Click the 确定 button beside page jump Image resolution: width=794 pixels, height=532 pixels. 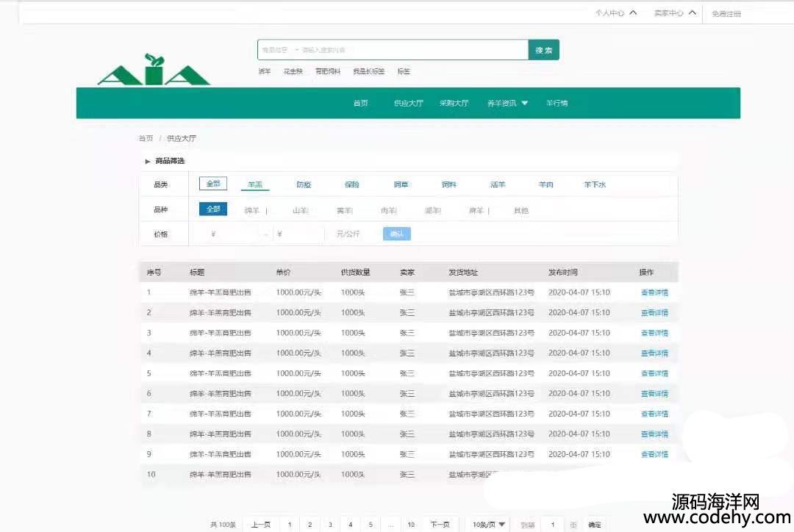point(595,525)
